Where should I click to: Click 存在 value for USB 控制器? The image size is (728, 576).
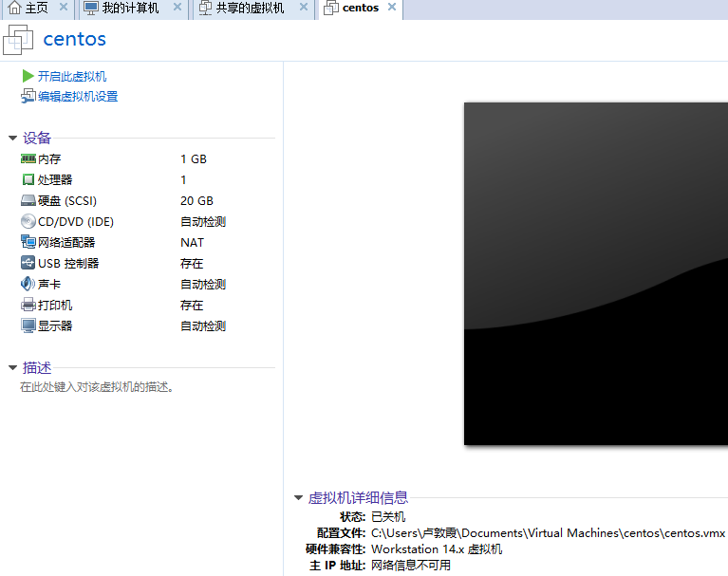[x=192, y=263]
